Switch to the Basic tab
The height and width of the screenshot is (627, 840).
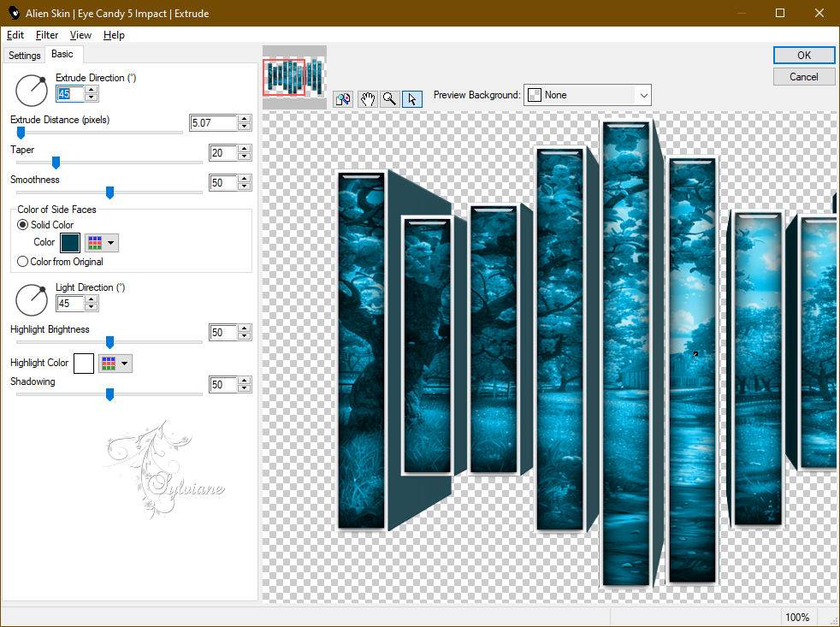62,54
